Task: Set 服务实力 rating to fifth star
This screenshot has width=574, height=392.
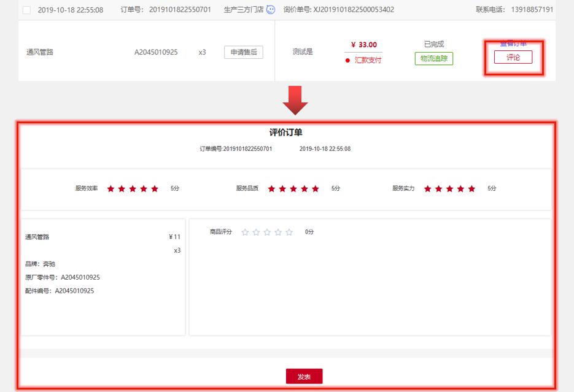Action: [x=471, y=189]
